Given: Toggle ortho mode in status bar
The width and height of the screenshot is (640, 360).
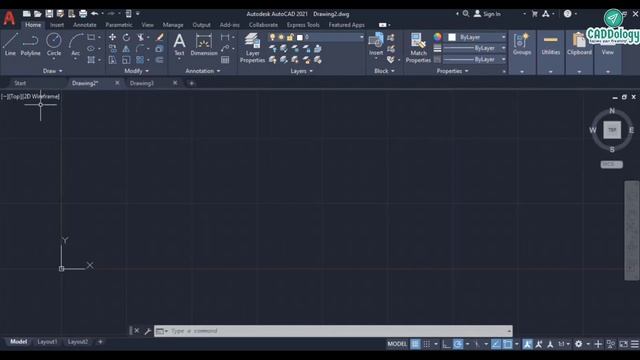Looking at the screenshot, I should (446, 344).
